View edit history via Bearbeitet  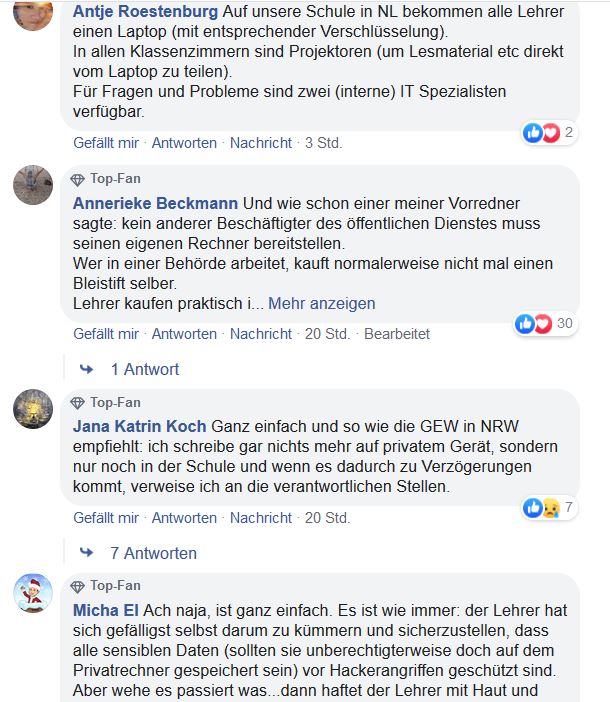coord(397,334)
